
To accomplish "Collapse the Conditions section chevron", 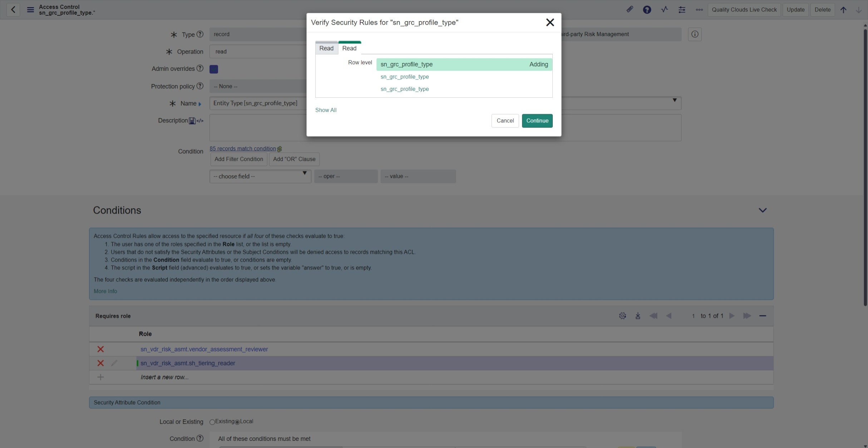I will click(x=762, y=210).
